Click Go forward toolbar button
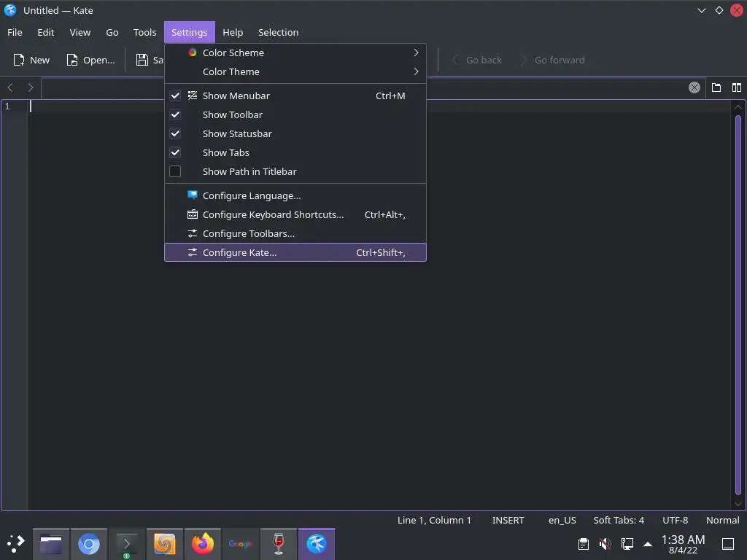The height and width of the screenshot is (560, 747). point(553,60)
